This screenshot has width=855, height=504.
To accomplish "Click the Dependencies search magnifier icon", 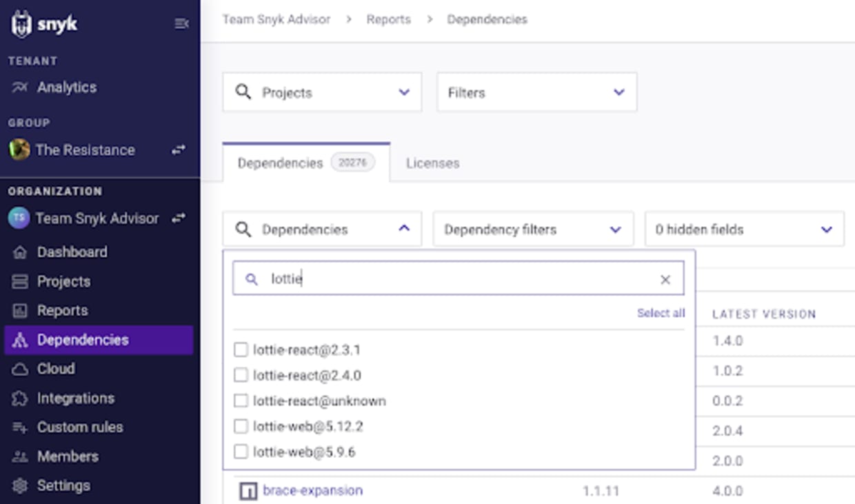I will click(243, 229).
